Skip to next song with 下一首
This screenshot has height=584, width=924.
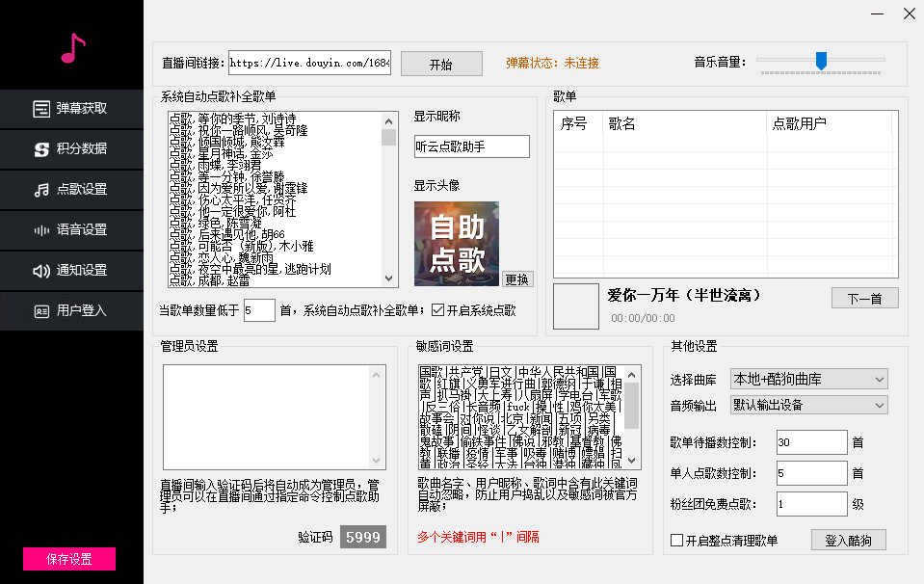click(x=864, y=298)
